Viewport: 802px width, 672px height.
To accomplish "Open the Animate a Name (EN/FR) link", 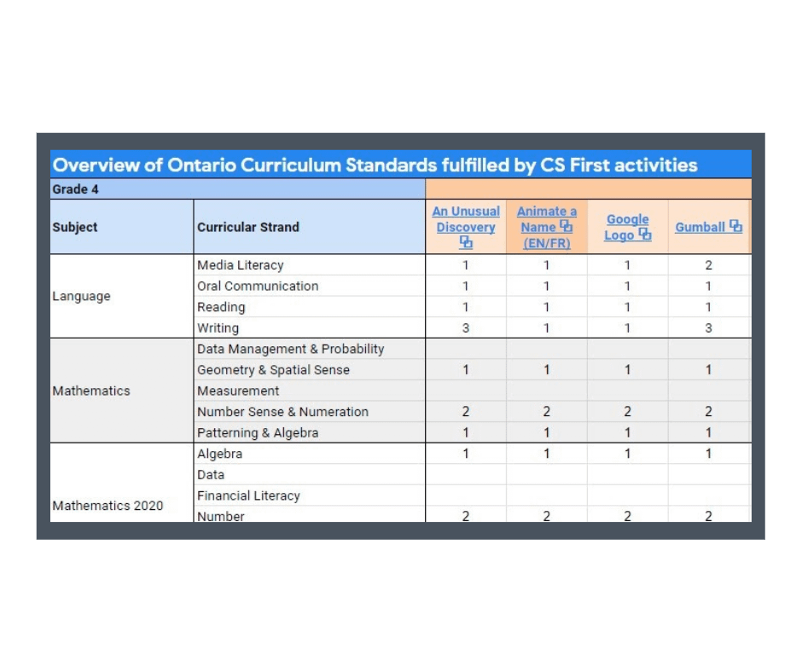I will coord(546,227).
